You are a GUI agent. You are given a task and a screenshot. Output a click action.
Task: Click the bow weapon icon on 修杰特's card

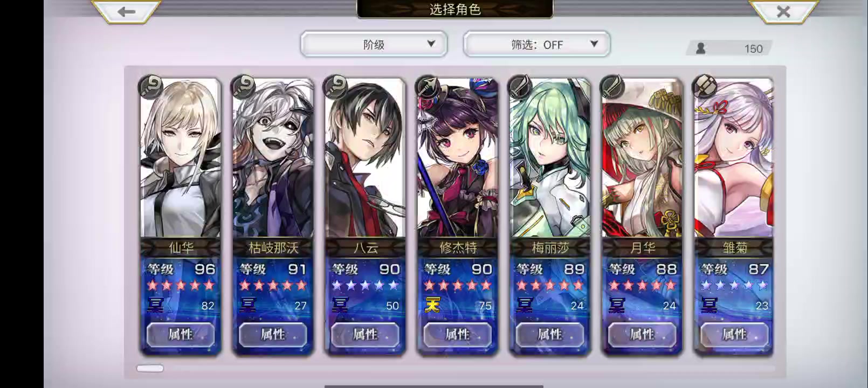(428, 86)
